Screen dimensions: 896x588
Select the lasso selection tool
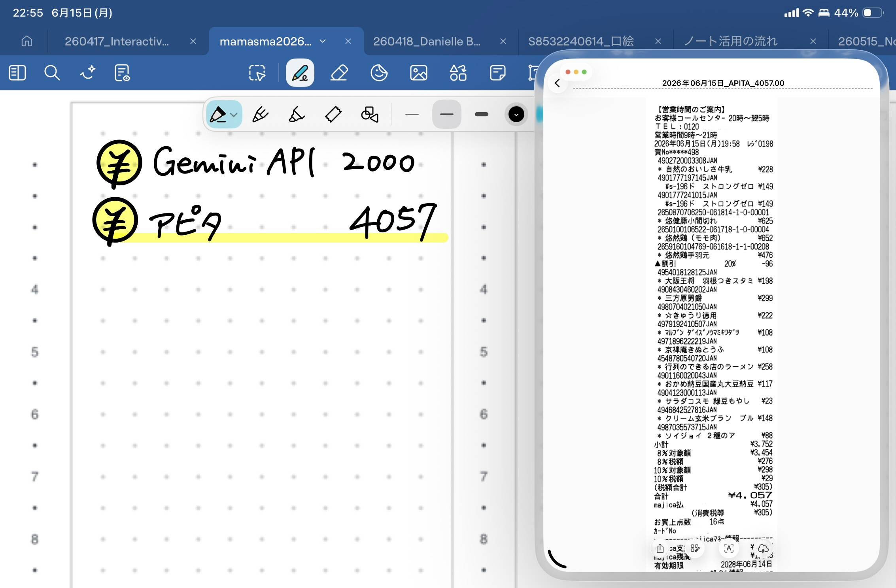(x=257, y=73)
